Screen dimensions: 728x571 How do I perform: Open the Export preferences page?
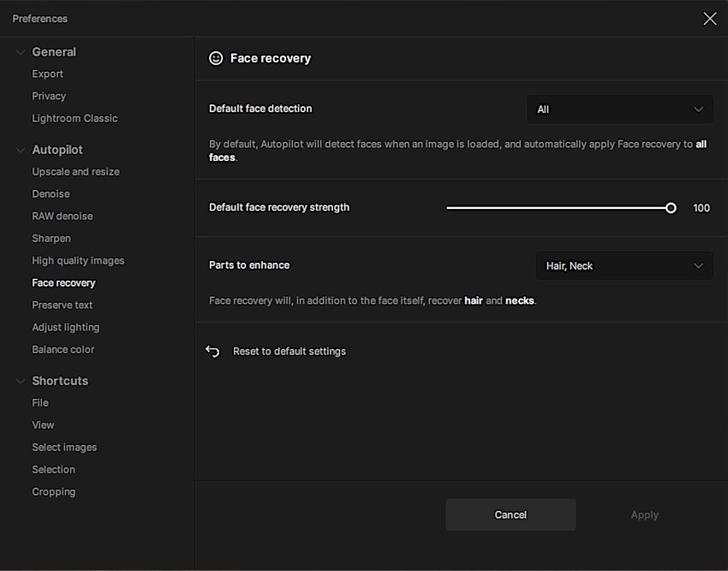coord(48,74)
